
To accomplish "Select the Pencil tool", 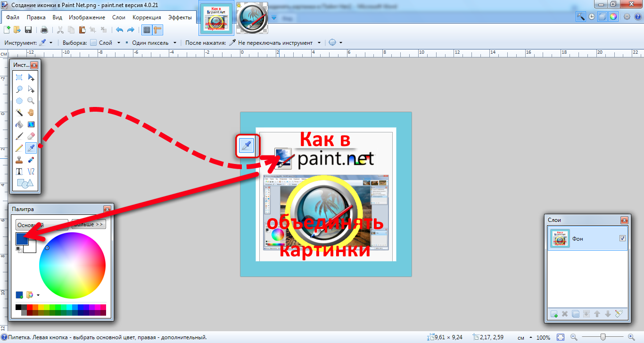I will 19,148.
